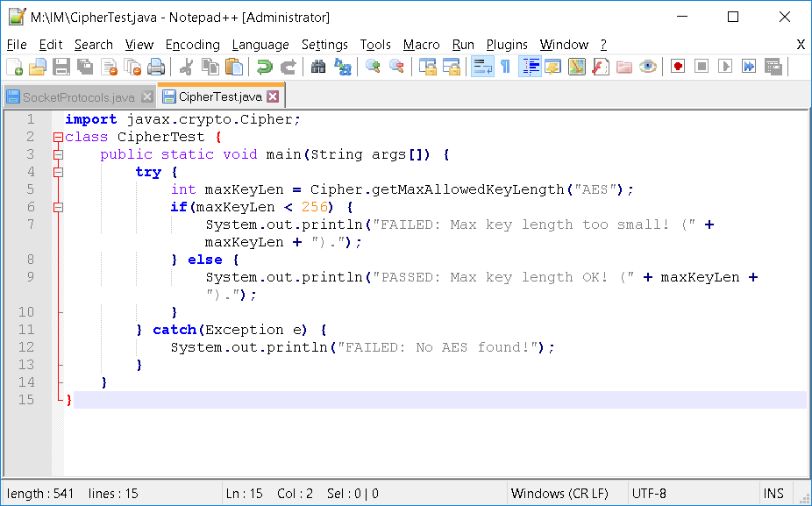Toggle Show All Characters pilcrow icon
Viewport: 812px width, 506px height.
coord(505,67)
